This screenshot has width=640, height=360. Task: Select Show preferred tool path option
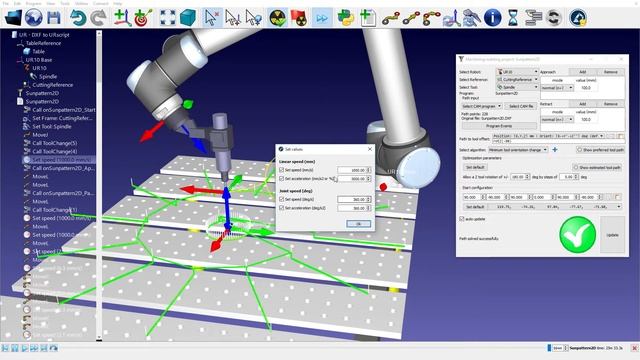[600, 150]
